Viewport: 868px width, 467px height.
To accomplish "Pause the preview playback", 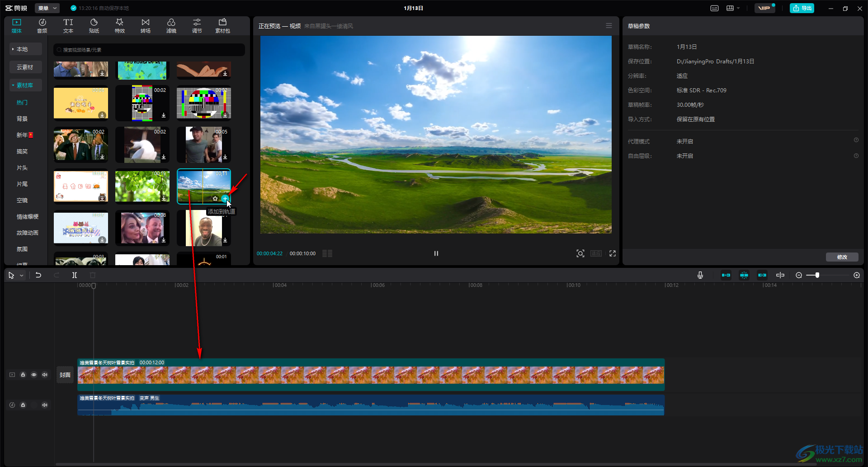I will pos(436,253).
